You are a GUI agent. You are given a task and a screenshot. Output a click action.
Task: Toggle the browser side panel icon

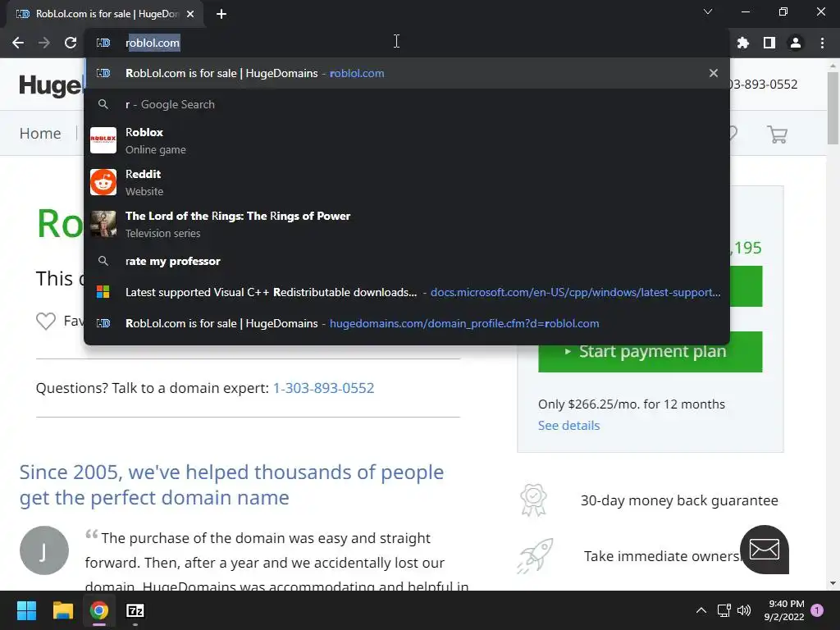(x=769, y=43)
